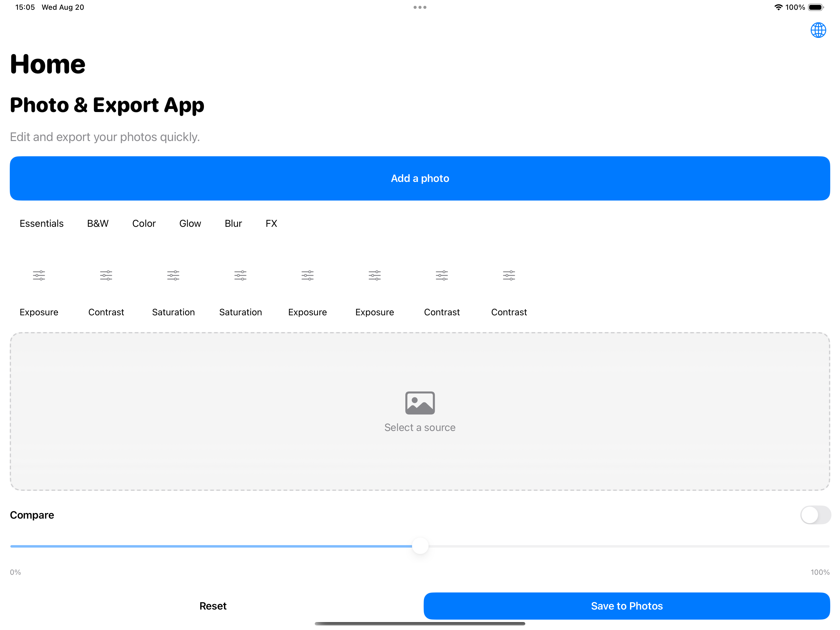Image resolution: width=840 pixels, height=630 pixels.
Task: Click the intensity slider thumb
Action: point(420,546)
